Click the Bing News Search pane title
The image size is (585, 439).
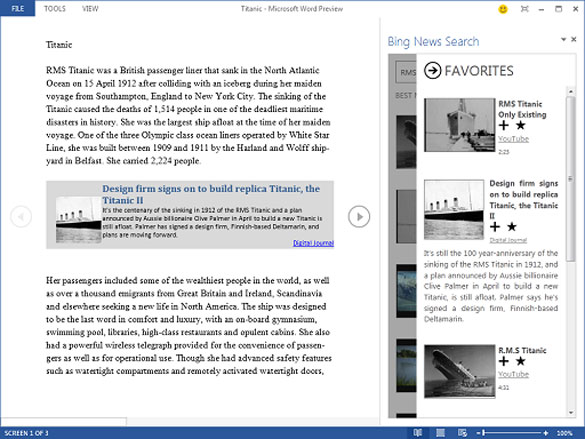[x=433, y=41]
